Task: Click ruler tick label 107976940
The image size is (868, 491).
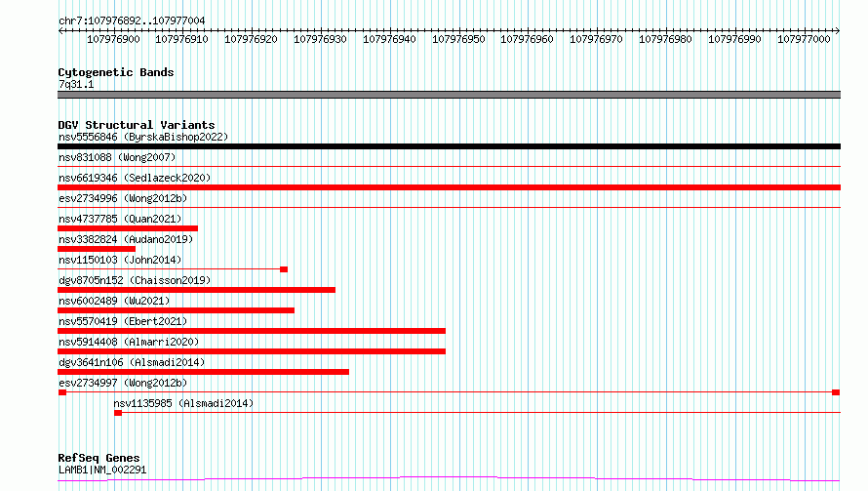Action: pyautogui.click(x=389, y=39)
